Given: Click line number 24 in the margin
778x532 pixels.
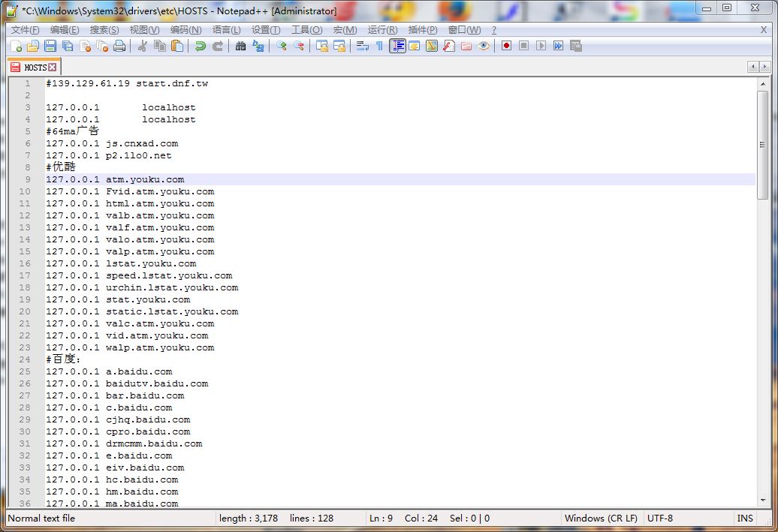Looking at the screenshot, I should point(25,359).
